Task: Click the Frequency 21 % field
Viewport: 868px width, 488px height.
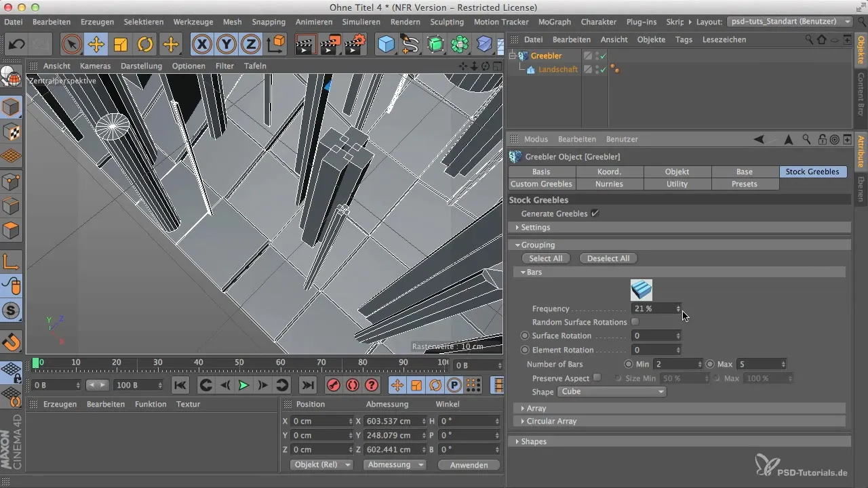Action: coord(656,308)
